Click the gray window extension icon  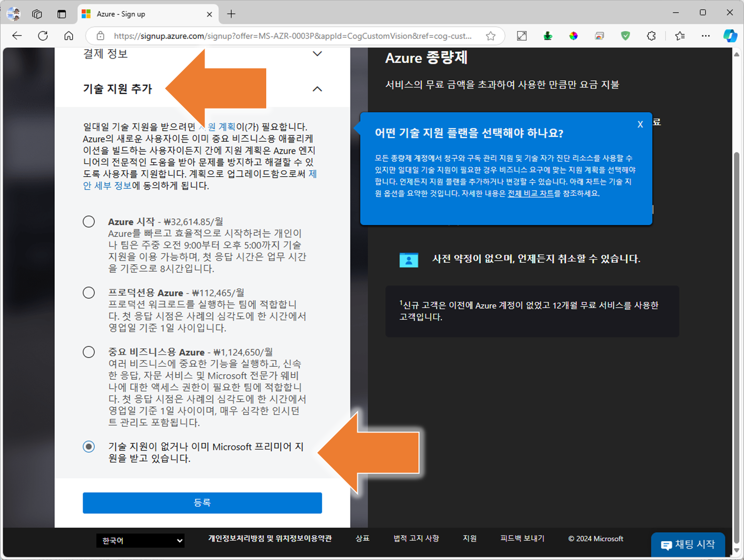click(599, 36)
